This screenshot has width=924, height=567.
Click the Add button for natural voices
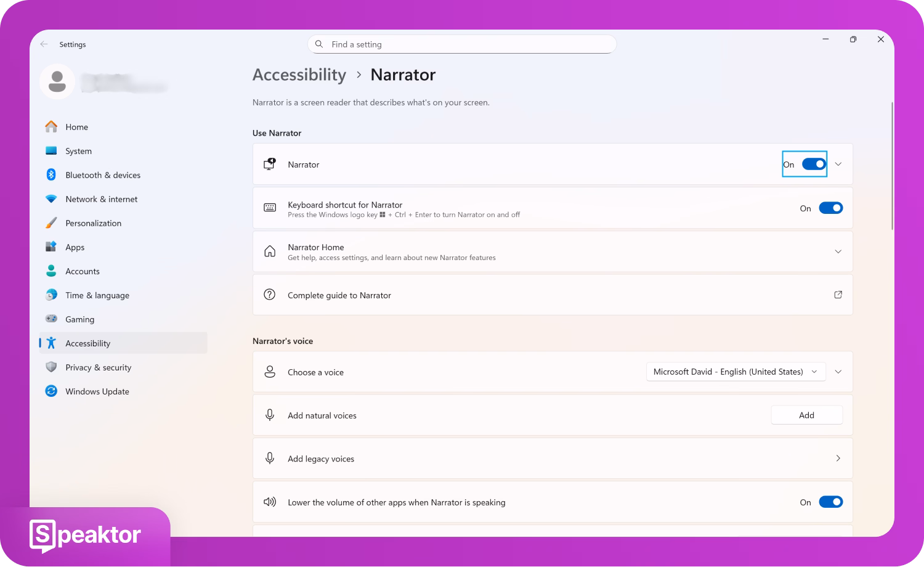pos(806,415)
